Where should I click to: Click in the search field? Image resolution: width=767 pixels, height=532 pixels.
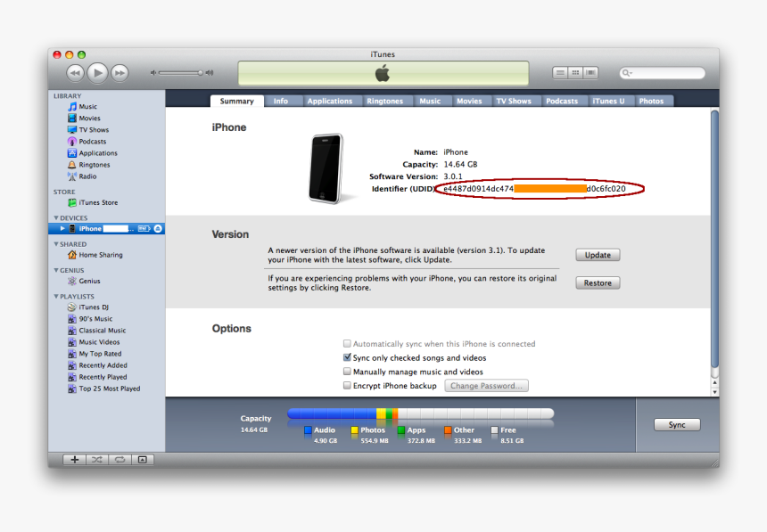tap(663, 73)
